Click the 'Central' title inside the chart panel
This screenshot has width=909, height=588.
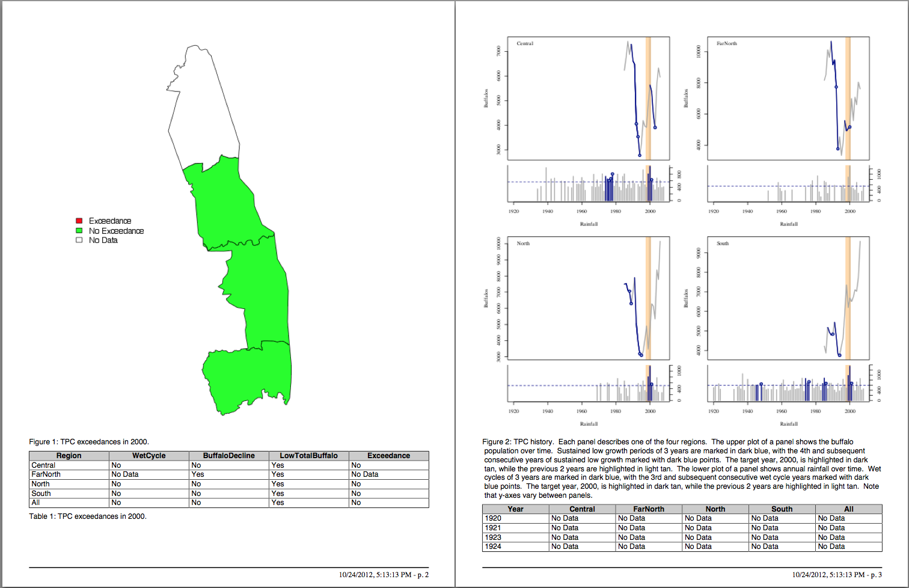click(x=525, y=43)
